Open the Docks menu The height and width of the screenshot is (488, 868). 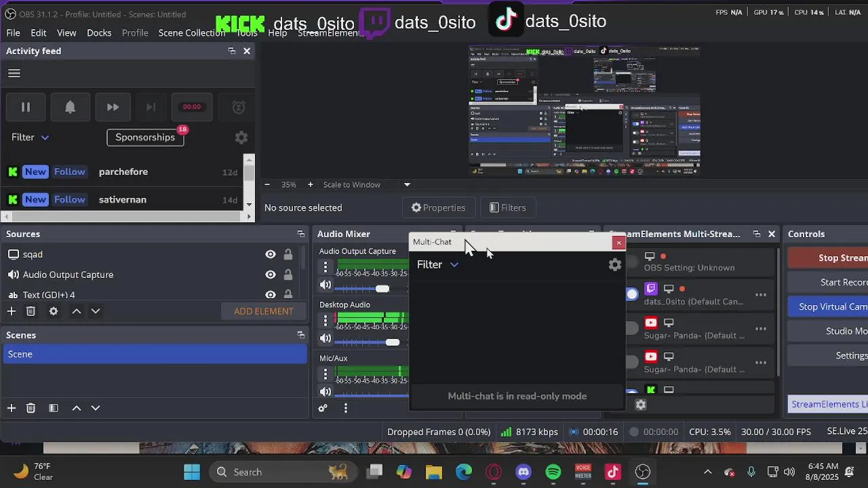[99, 33]
